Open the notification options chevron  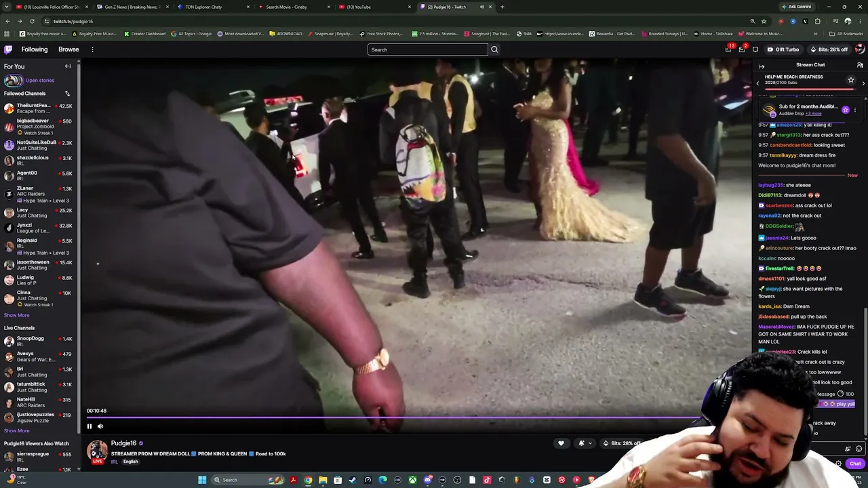coord(590,443)
